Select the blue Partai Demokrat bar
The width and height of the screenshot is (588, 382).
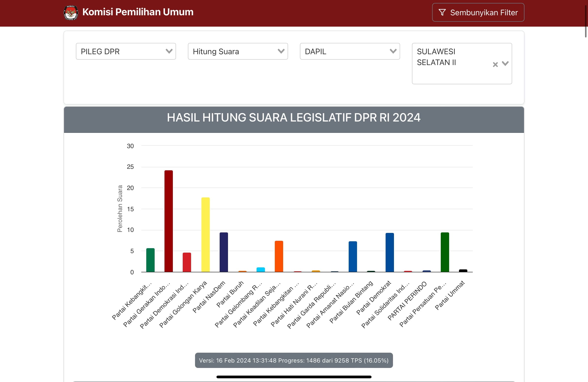(x=390, y=252)
